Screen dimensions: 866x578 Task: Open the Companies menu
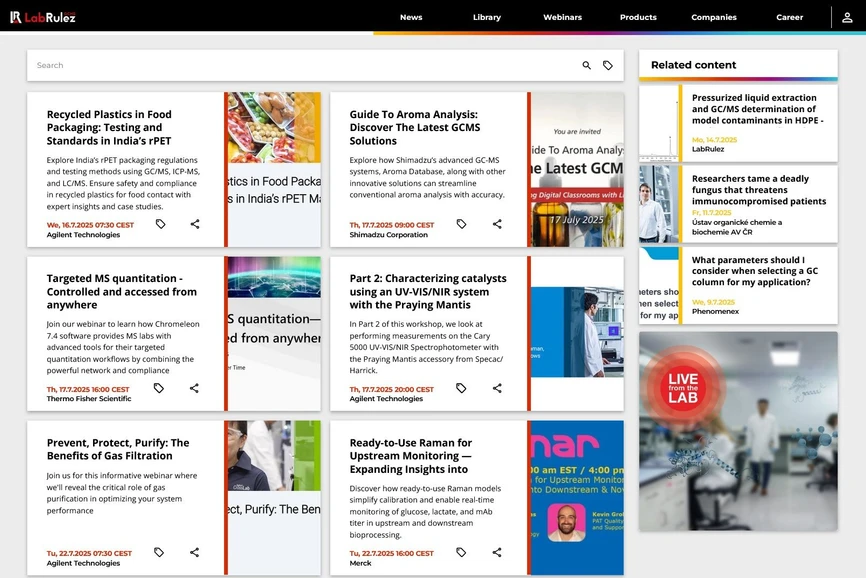tap(714, 17)
